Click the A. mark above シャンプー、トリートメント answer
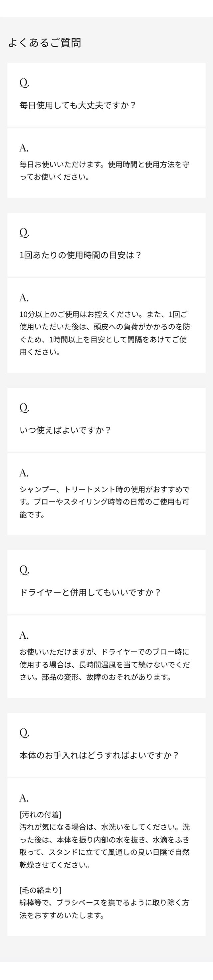Screen dimensions: 213x980 tap(24, 473)
